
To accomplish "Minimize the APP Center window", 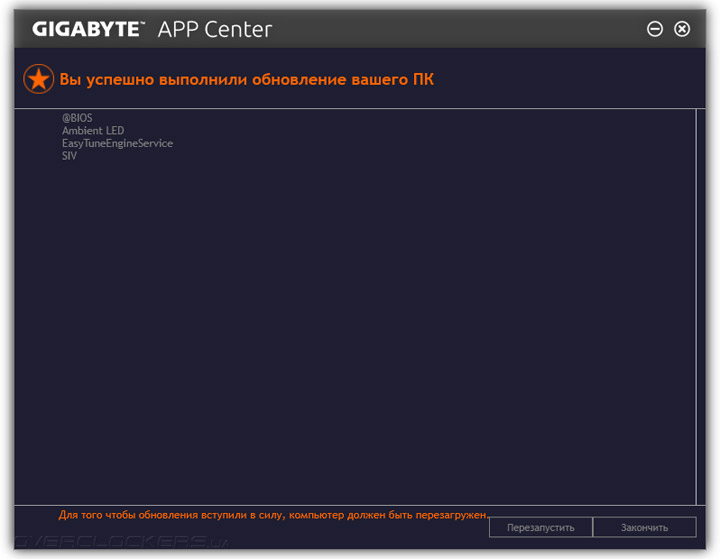I will click(x=655, y=29).
